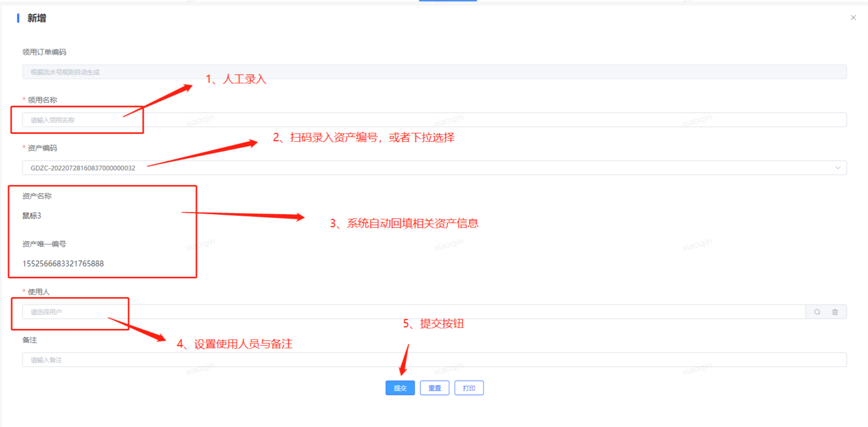
Task: Open the 资产编码 combo box showing GDZC code
Action: click(434, 168)
